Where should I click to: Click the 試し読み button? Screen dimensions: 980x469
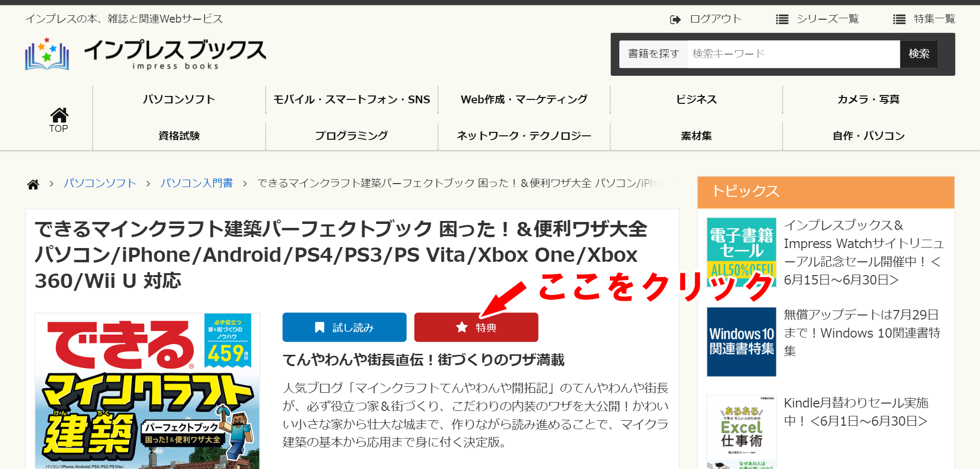point(345,327)
